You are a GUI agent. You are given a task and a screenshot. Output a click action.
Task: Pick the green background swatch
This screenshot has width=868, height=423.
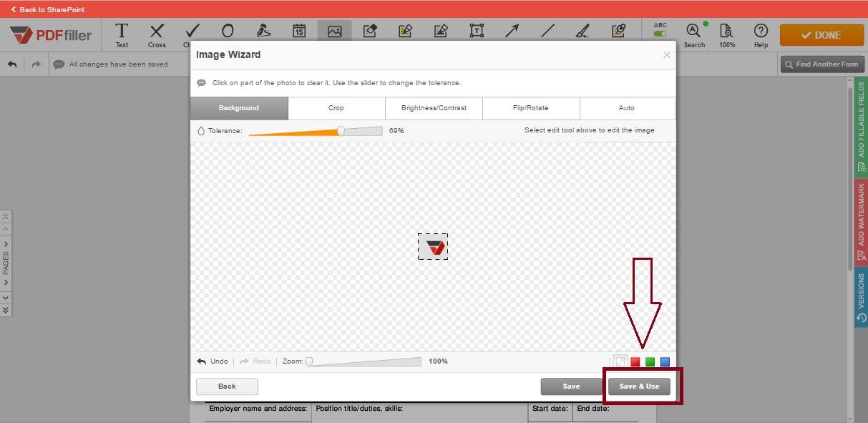point(650,362)
